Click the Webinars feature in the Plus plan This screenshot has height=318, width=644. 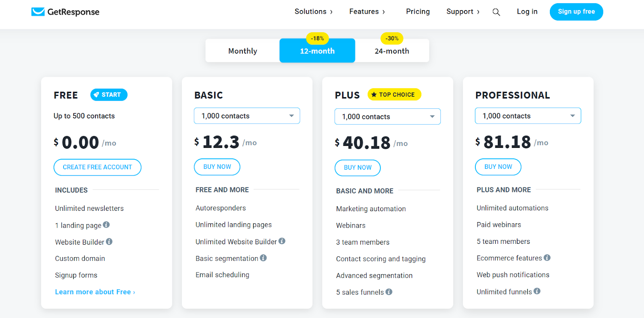tap(351, 226)
